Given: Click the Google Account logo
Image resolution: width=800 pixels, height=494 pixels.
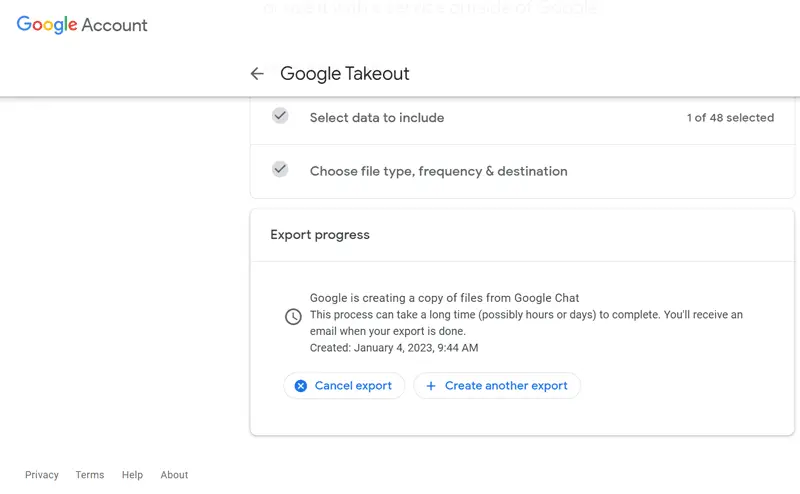Looking at the screenshot, I should click(82, 25).
